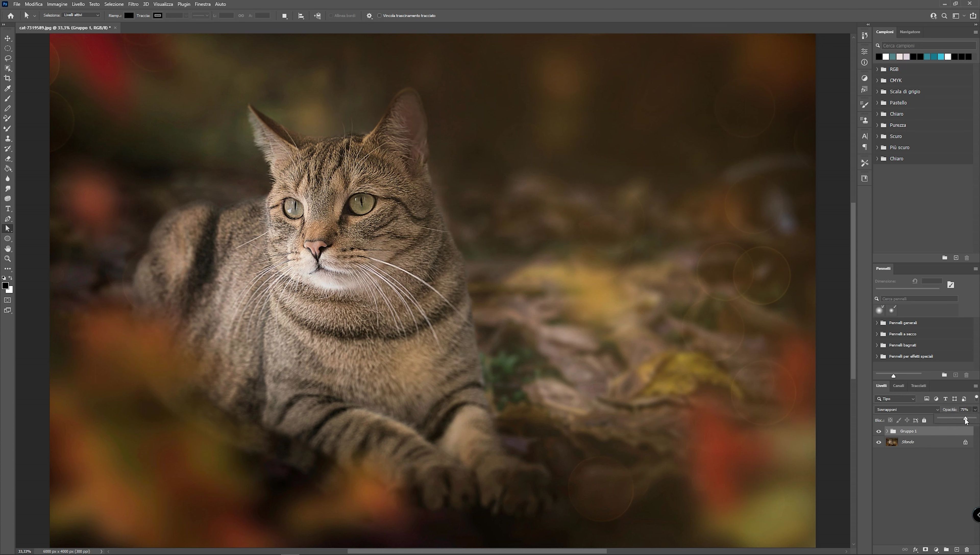This screenshot has height=555, width=980.
Task: Toggle lock position icon
Action: pos(907,420)
